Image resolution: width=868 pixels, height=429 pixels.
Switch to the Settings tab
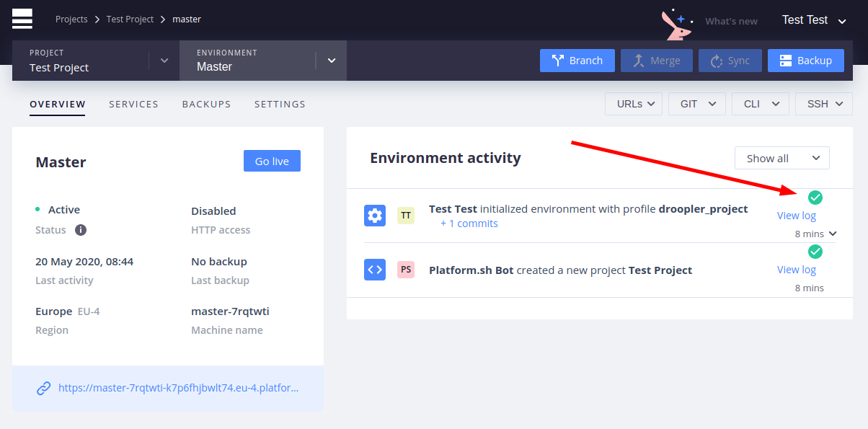click(280, 105)
